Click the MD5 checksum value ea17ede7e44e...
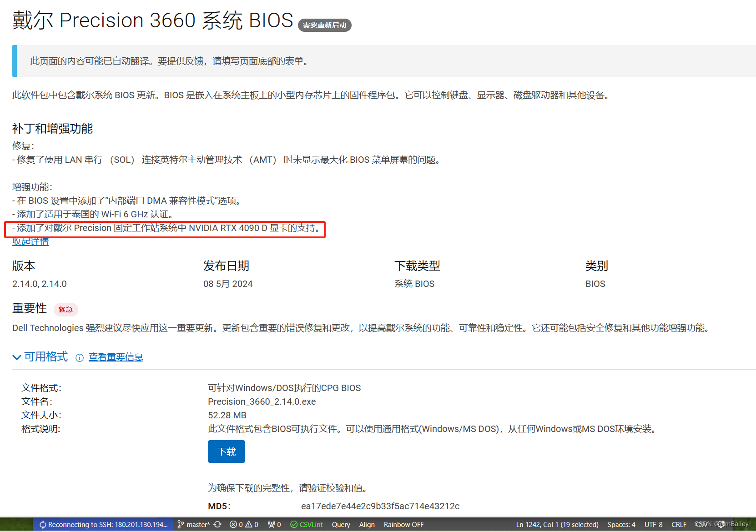 pos(380,506)
